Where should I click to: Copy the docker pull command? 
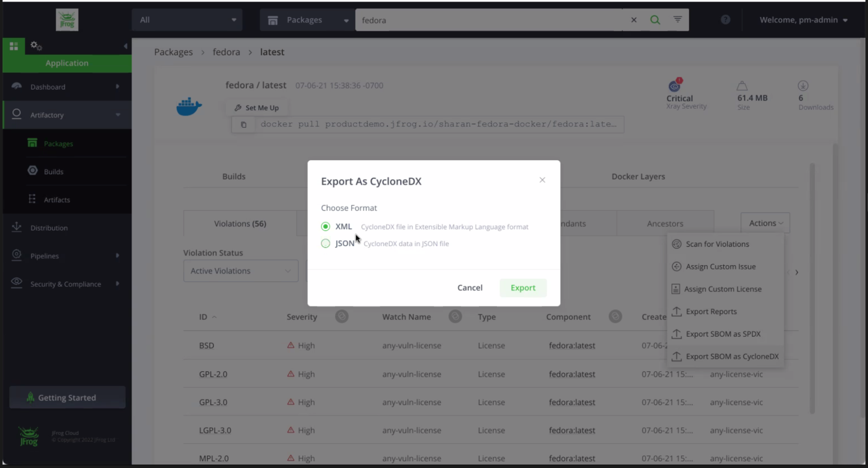pyautogui.click(x=244, y=125)
